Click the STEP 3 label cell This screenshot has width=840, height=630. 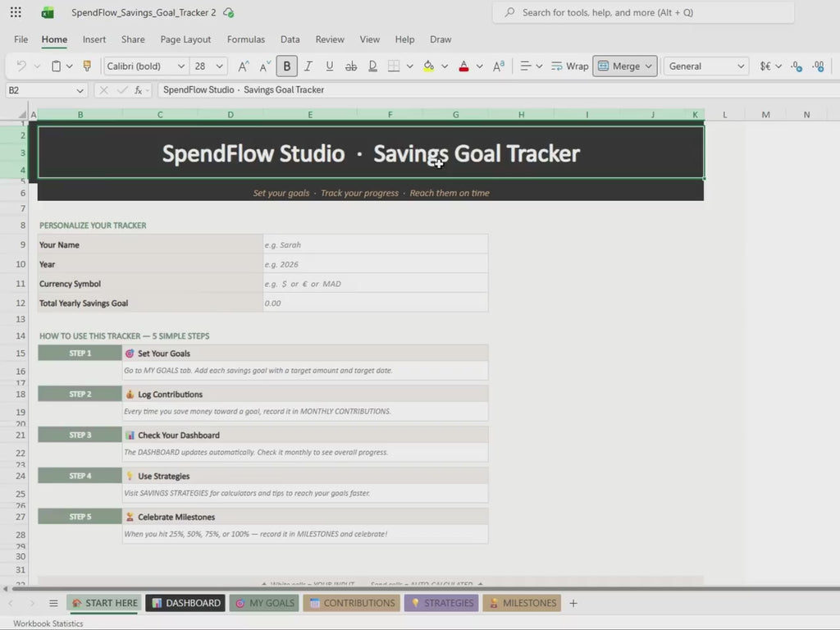pyautogui.click(x=80, y=435)
